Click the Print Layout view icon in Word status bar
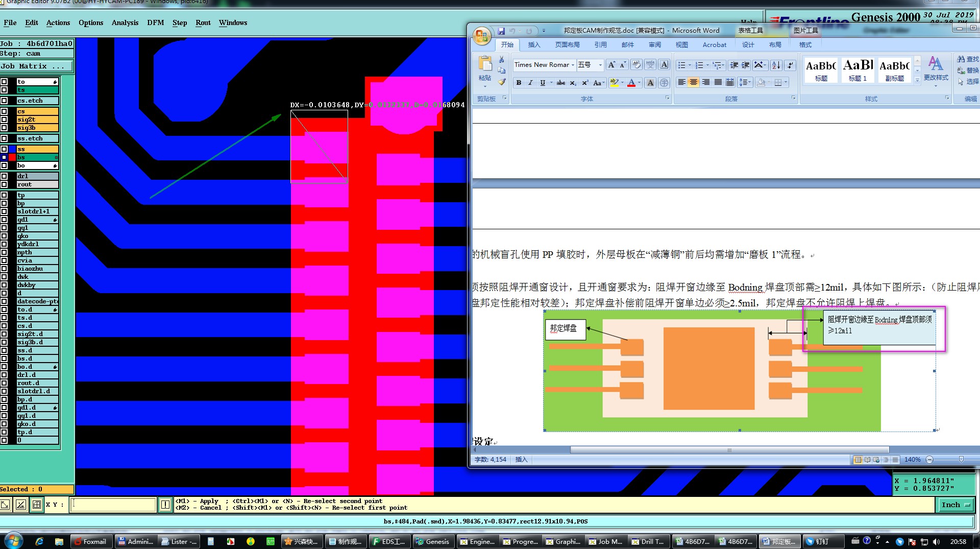The width and height of the screenshot is (980, 549). [858, 460]
